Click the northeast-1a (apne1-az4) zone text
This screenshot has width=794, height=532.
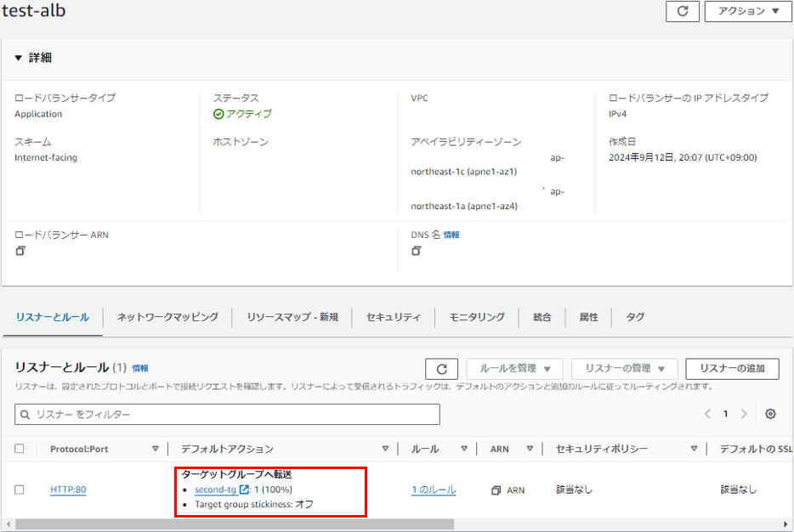464,206
